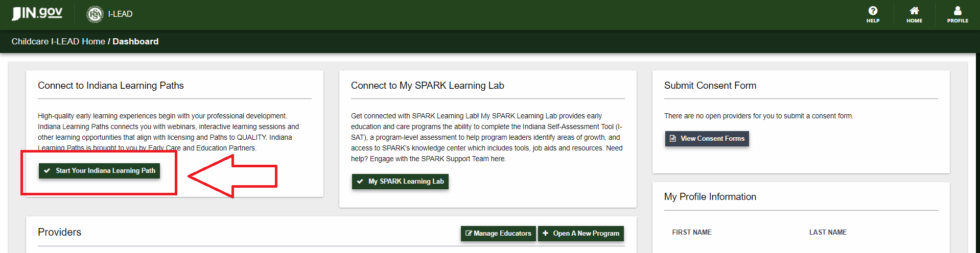Click the document icon on View Consent Forms
Image resolution: width=980 pixels, height=253 pixels.
[x=673, y=138]
